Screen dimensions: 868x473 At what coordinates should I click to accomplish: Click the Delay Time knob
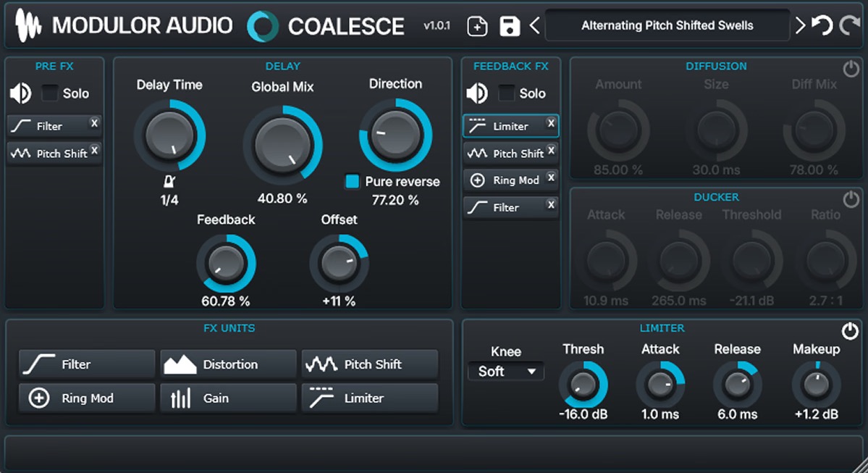click(169, 135)
